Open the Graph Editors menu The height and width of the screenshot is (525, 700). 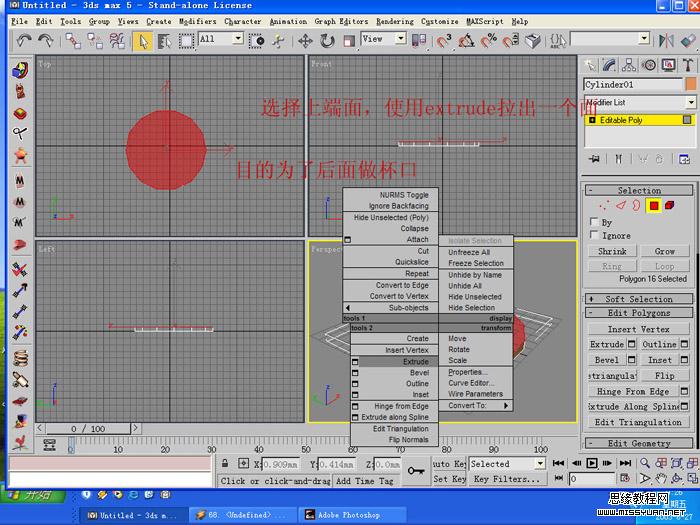pos(341,21)
